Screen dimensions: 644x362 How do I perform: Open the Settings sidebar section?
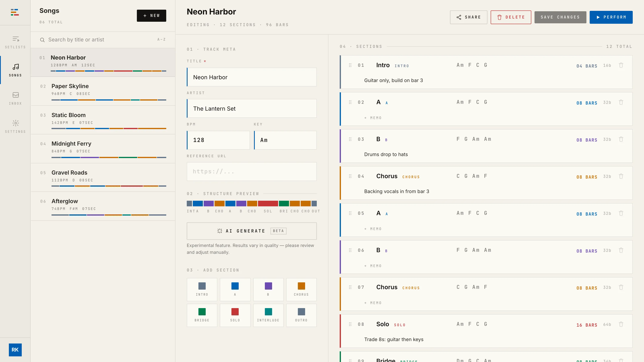click(x=15, y=126)
